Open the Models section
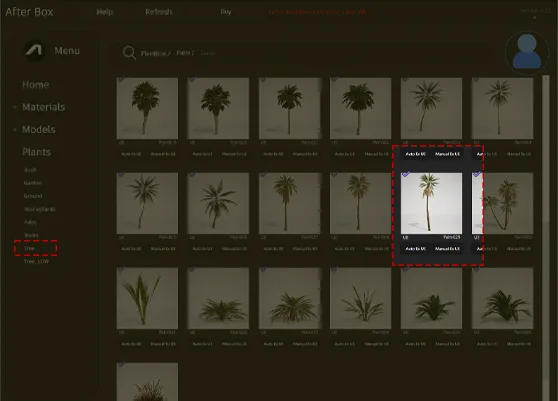Screen dimensions: 558x401 [x=38, y=130]
